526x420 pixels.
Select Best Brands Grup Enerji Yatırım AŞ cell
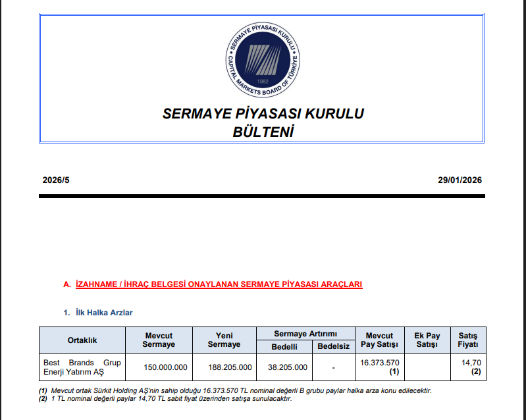coord(82,367)
